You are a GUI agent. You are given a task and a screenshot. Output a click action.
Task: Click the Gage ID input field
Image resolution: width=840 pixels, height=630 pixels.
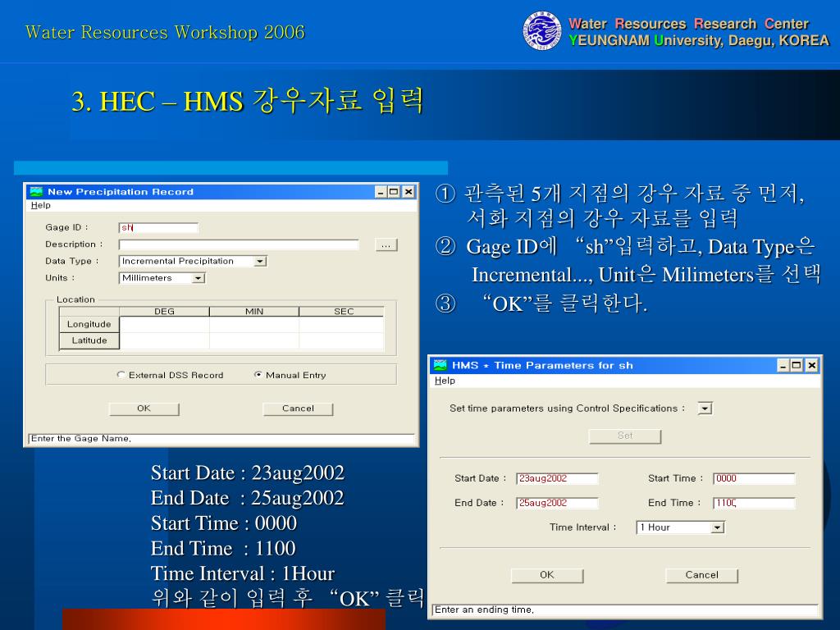(158, 228)
